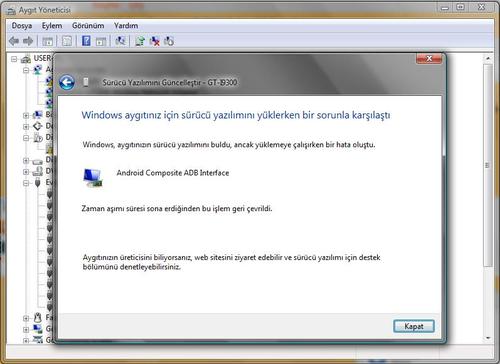Collapse the USER root tree node
This screenshot has width=500, height=364.
click(14, 59)
